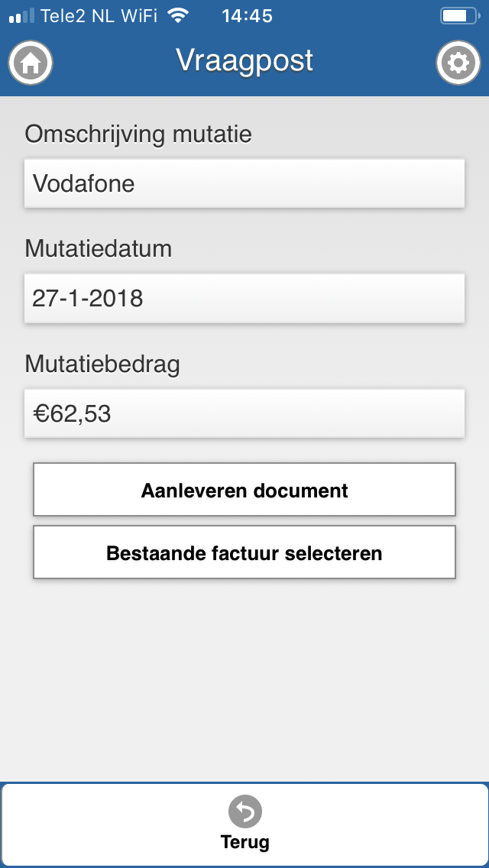Viewport: 489px width, 868px height.
Task: Tap the Mutatiebedrag label
Action: point(102,365)
